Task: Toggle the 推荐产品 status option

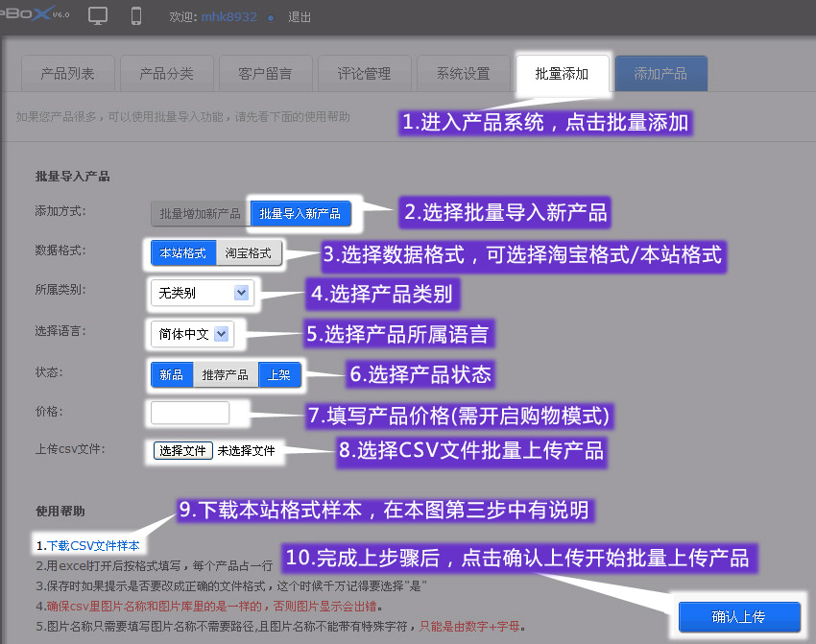Action: (x=226, y=375)
